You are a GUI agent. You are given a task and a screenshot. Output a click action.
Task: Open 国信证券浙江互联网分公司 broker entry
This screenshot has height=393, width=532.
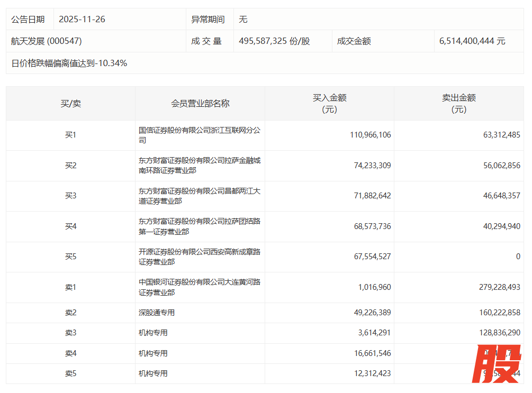199,135
